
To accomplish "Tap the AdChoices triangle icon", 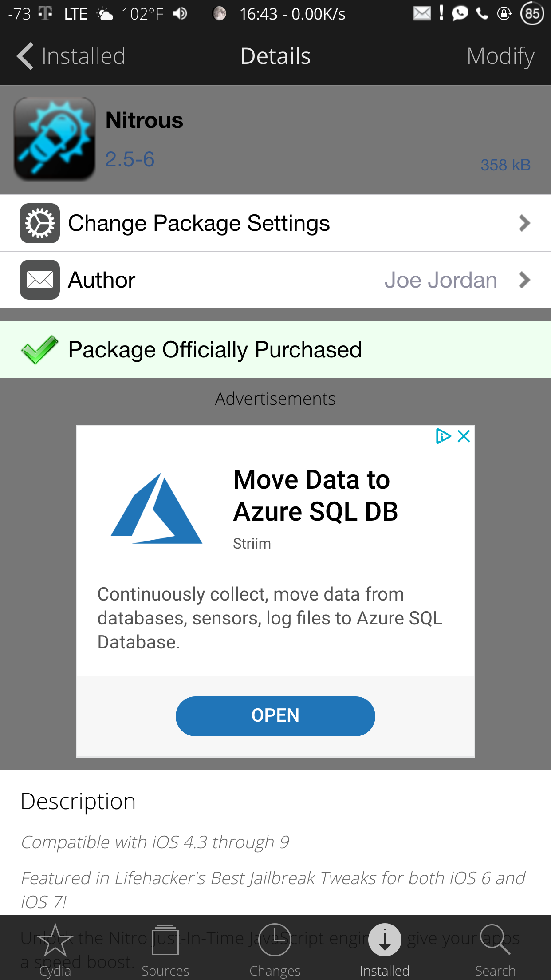I will (x=443, y=436).
